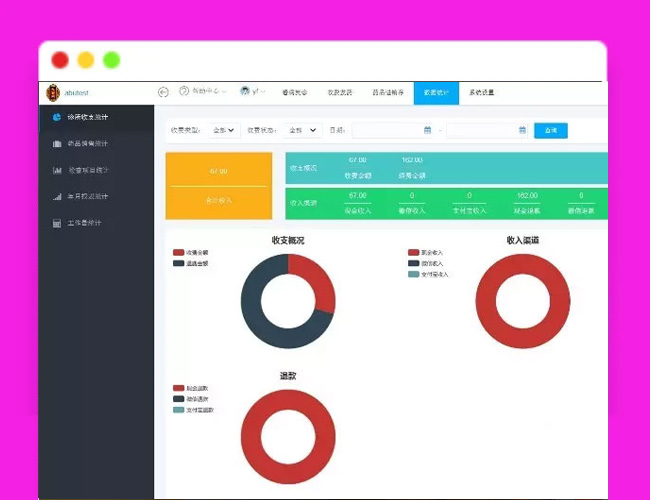Click the pie-chart icon for 诊所收支统计
Screen dimensions: 650x500
(x=57, y=117)
